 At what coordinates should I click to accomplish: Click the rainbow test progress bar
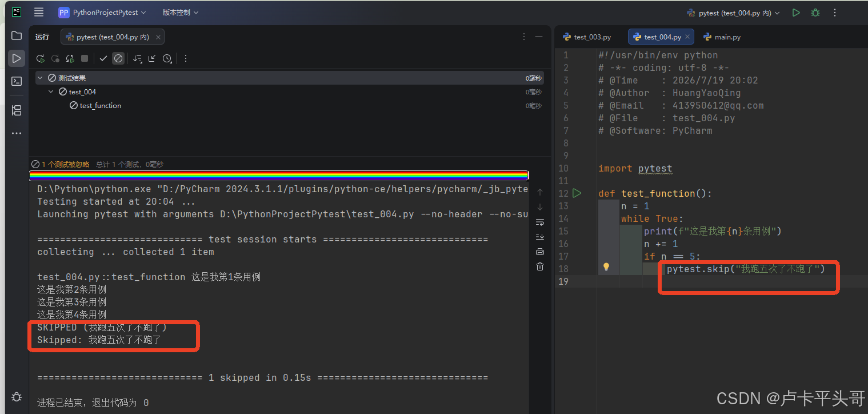tap(279, 175)
